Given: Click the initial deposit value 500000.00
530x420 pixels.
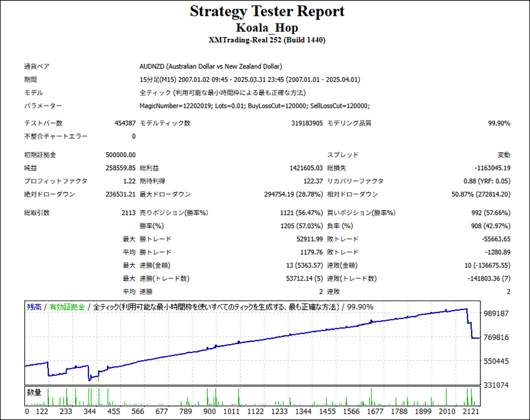Looking at the screenshot, I should (120, 155).
